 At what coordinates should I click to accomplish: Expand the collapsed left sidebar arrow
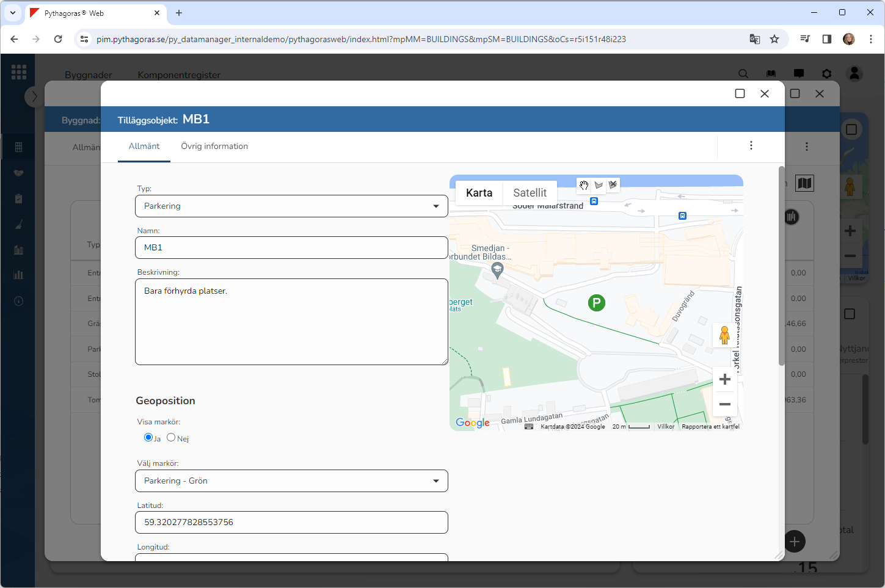coord(34,96)
